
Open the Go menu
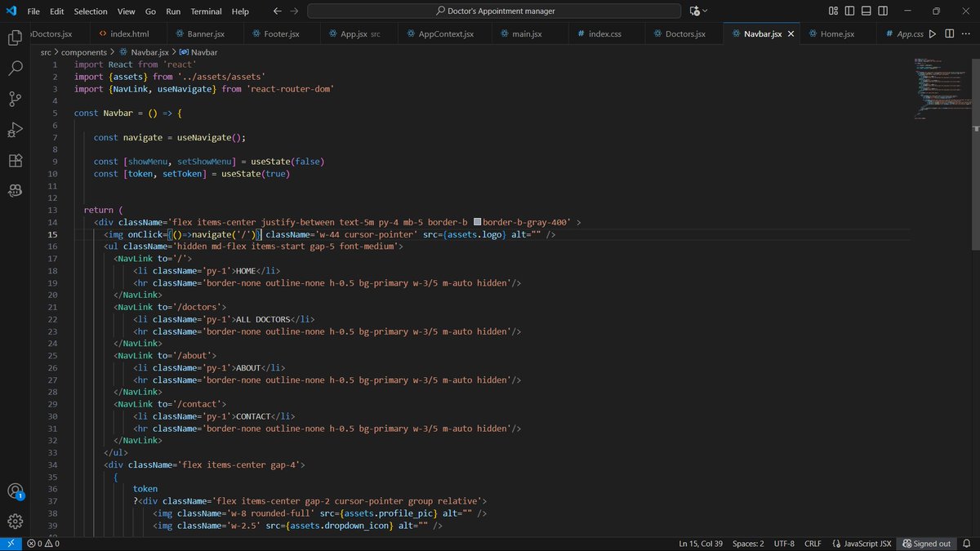click(x=151, y=11)
